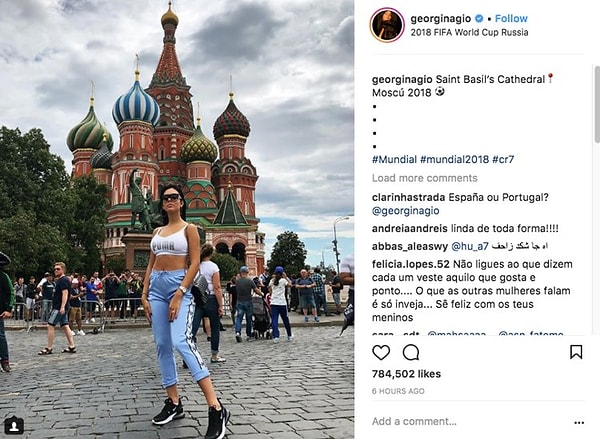Screen dimensions: 600x439
Task: Save post with the bookmark icon
Action: [576, 352]
